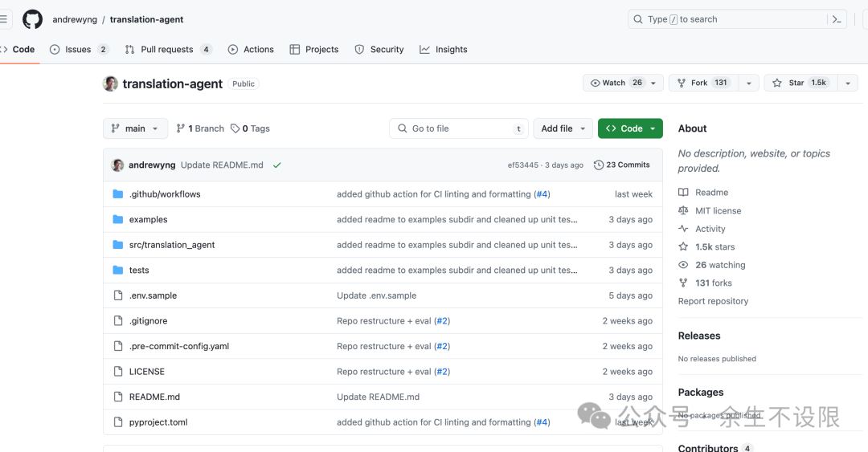Open the MIT license link

[718, 210]
